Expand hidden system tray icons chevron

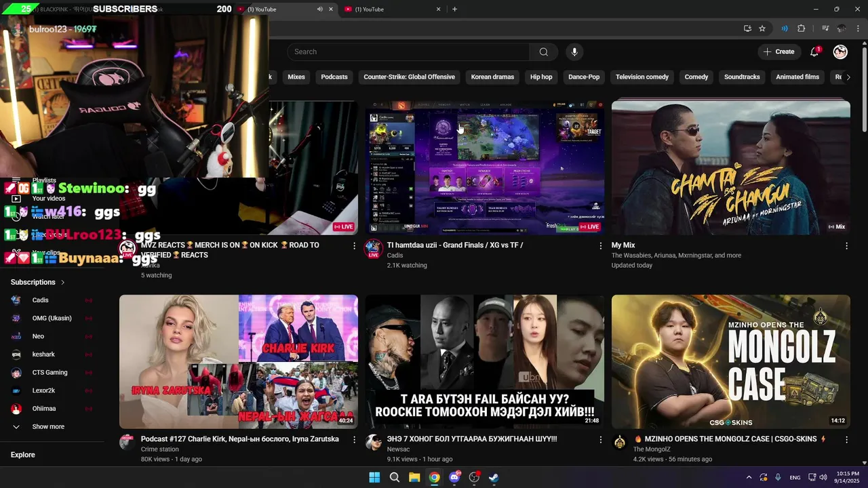749,477
